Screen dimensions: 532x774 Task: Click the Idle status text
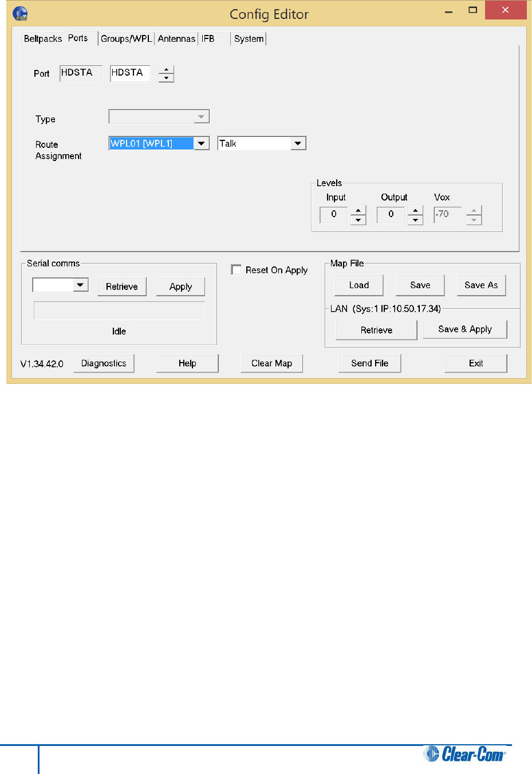pos(119,331)
